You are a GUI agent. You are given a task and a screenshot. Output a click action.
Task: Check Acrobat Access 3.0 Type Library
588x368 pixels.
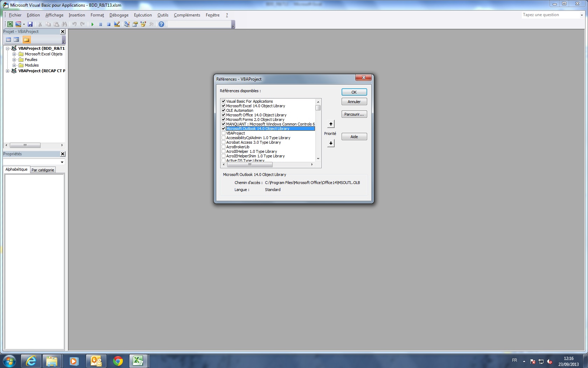click(x=223, y=142)
